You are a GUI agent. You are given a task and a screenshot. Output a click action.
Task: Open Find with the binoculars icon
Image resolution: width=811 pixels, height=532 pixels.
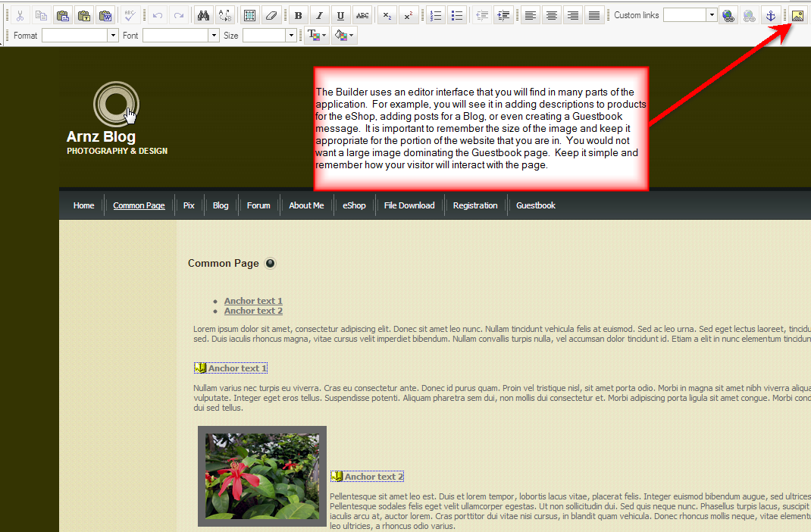tap(203, 16)
